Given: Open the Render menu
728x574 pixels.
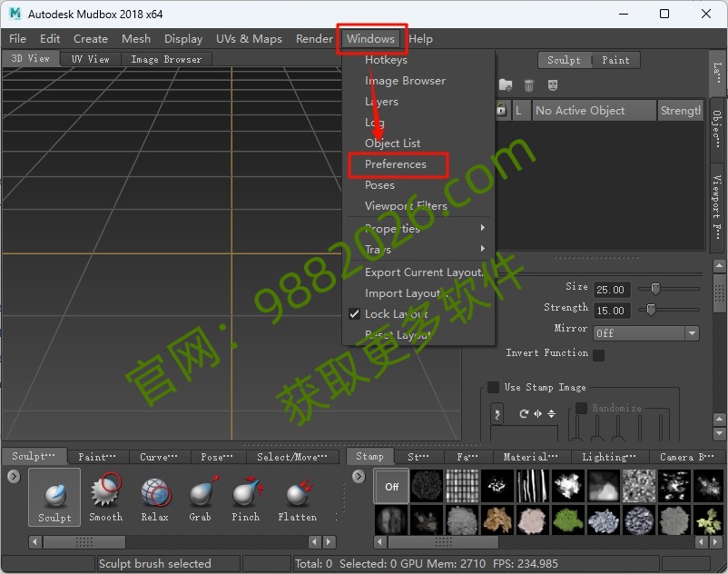Looking at the screenshot, I should click(314, 38).
